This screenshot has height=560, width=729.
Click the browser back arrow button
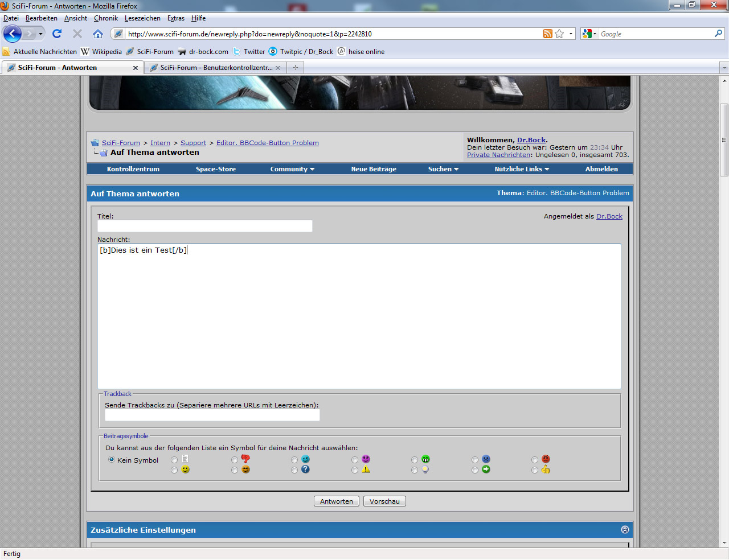[x=13, y=34]
